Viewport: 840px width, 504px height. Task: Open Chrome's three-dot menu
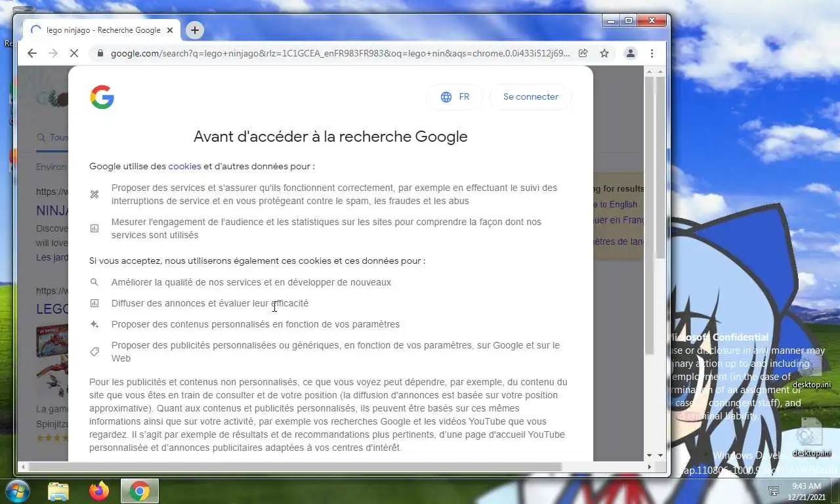pos(652,53)
